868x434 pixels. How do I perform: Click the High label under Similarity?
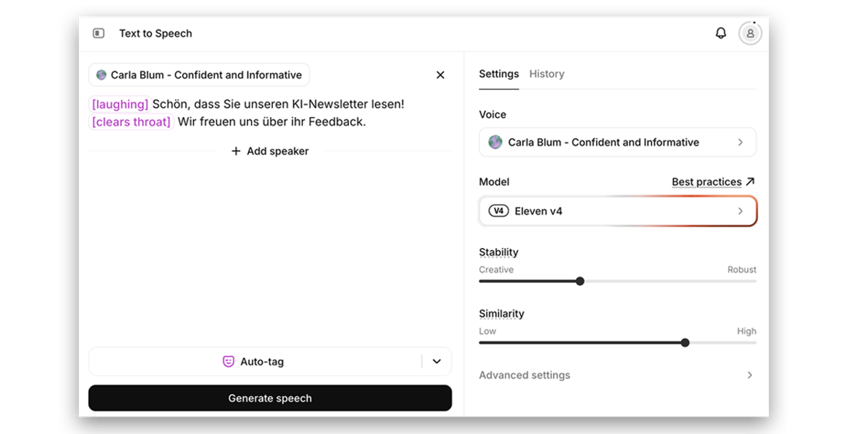pos(746,331)
